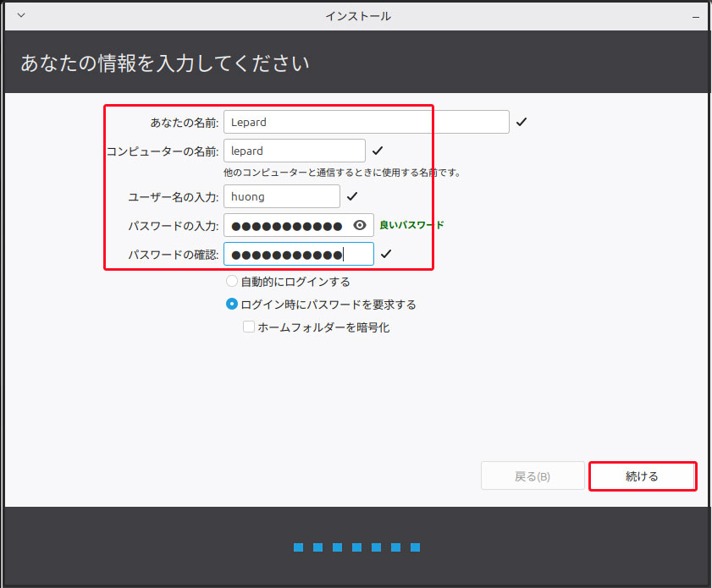Click the インストール window title

coord(358,16)
